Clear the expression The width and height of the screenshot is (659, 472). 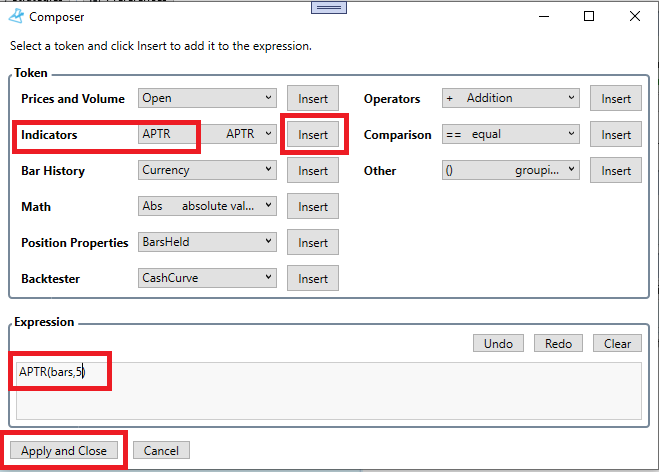[x=617, y=343]
